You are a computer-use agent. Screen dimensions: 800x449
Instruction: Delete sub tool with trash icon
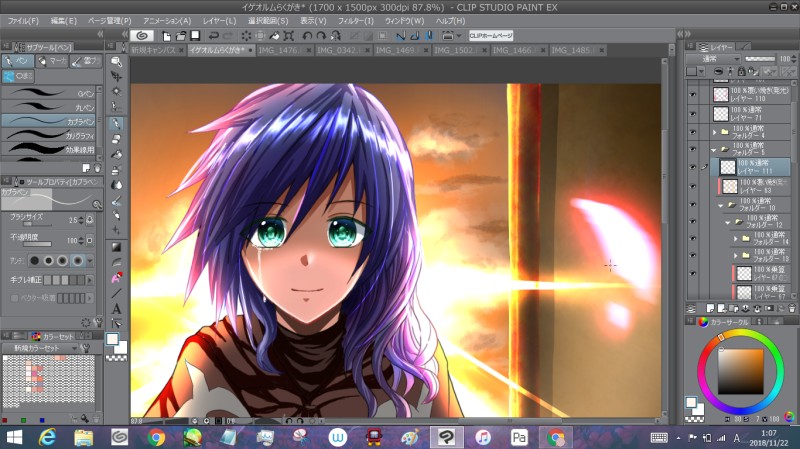(97, 168)
